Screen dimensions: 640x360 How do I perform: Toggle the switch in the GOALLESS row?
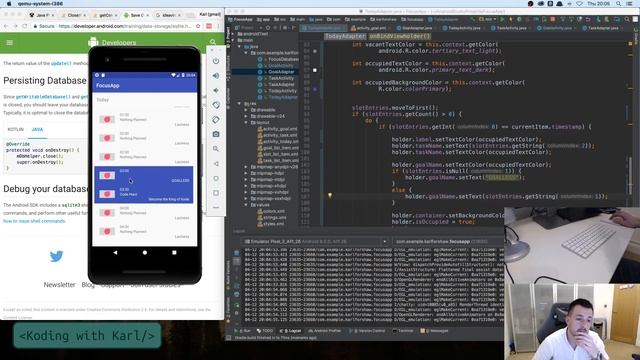(107, 176)
